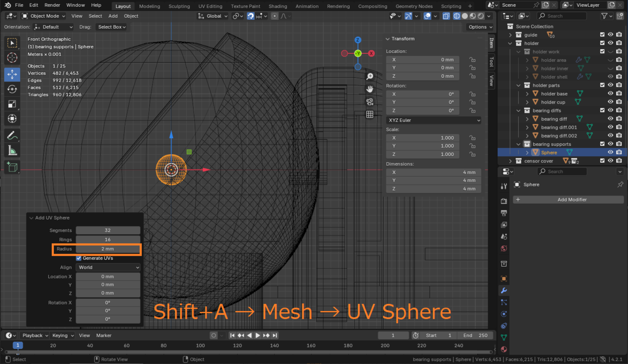Open Object Mode dropdown
The image size is (628, 364).
click(44, 16)
